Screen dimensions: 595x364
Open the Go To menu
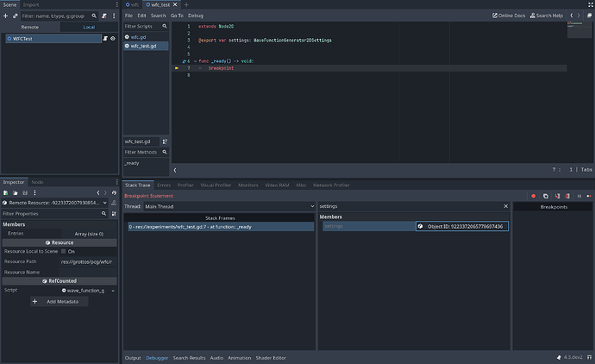coord(177,16)
